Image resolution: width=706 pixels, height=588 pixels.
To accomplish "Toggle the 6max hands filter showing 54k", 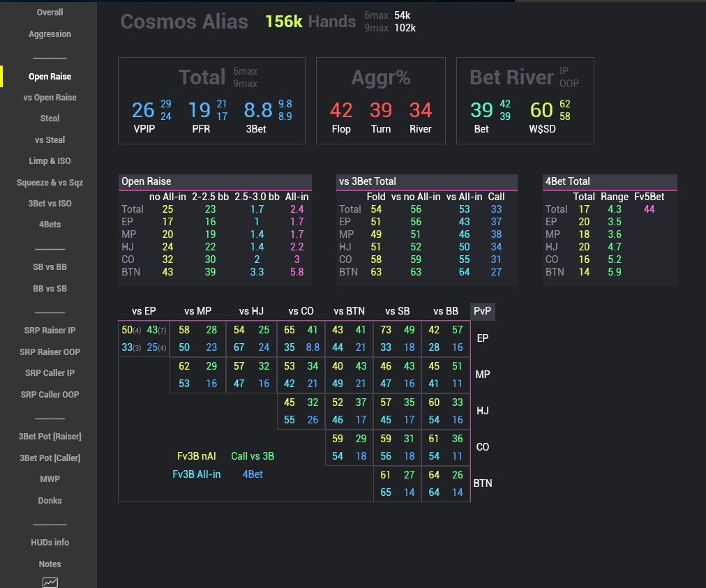I will pos(384,14).
